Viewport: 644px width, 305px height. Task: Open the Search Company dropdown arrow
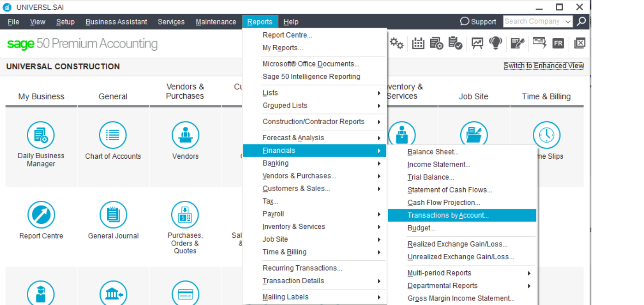[x=568, y=22]
